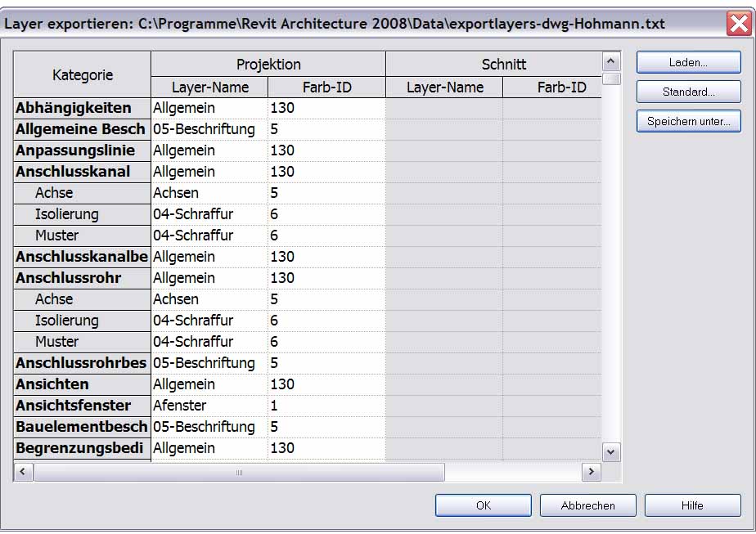Select Muster under Anschlusskanal
756x534 pixels.
(83, 236)
